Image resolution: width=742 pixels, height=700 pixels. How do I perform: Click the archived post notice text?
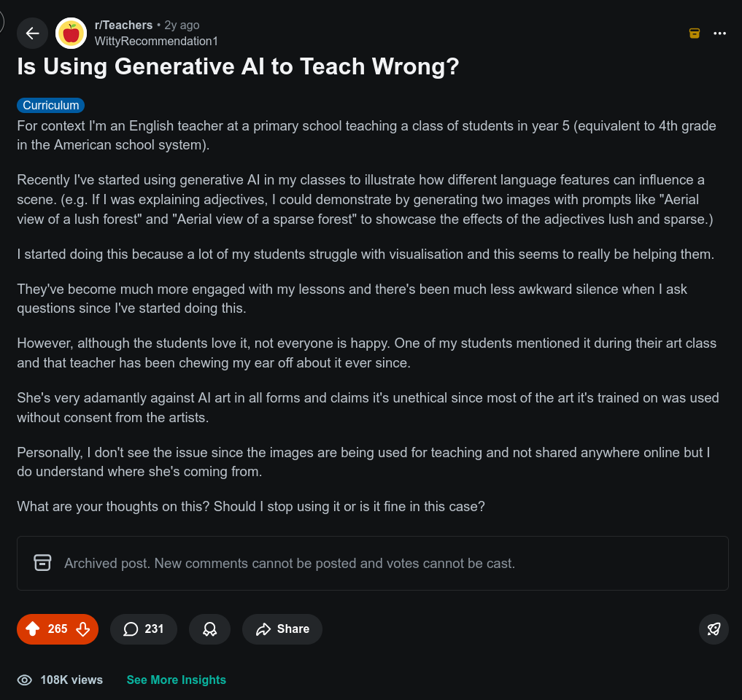click(290, 564)
